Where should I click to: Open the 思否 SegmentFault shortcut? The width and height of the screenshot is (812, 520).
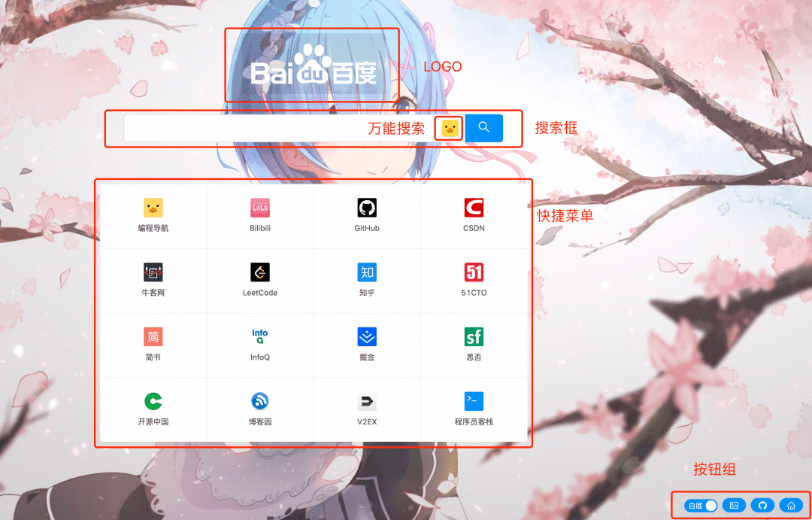[x=474, y=336]
